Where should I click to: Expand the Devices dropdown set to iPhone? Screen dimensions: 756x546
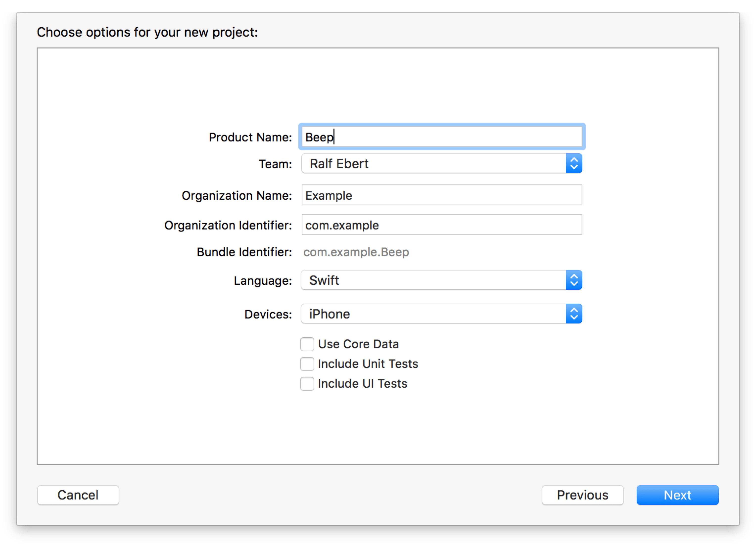point(433,314)
